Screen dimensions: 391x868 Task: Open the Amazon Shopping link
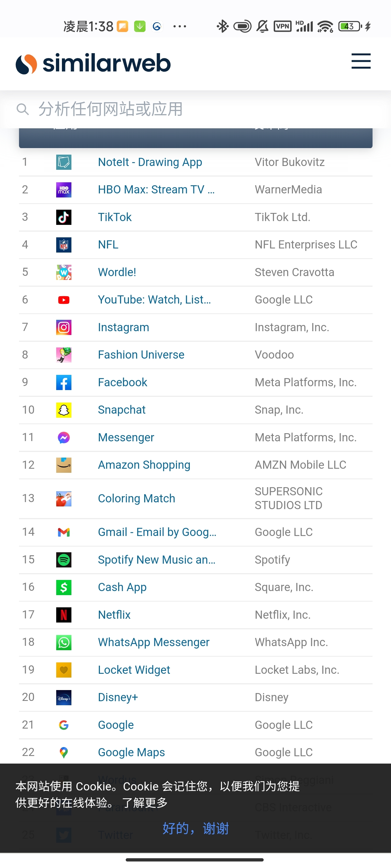tap(144, 465)
